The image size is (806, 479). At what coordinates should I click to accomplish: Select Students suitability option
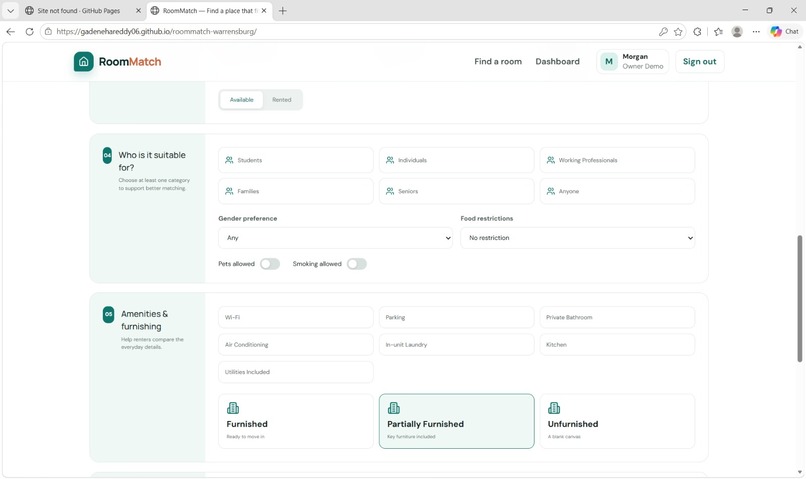(296, 160)
